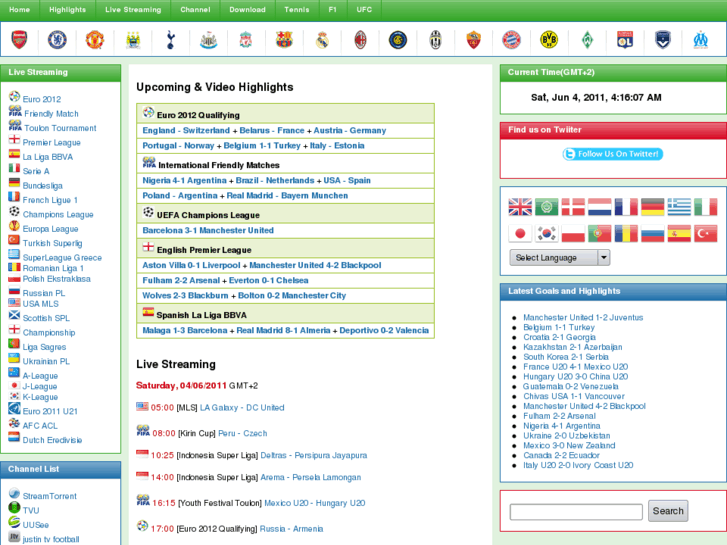Choose the Turkish flag icon
The width and height of the screenshot is (727, 545).
706,233
